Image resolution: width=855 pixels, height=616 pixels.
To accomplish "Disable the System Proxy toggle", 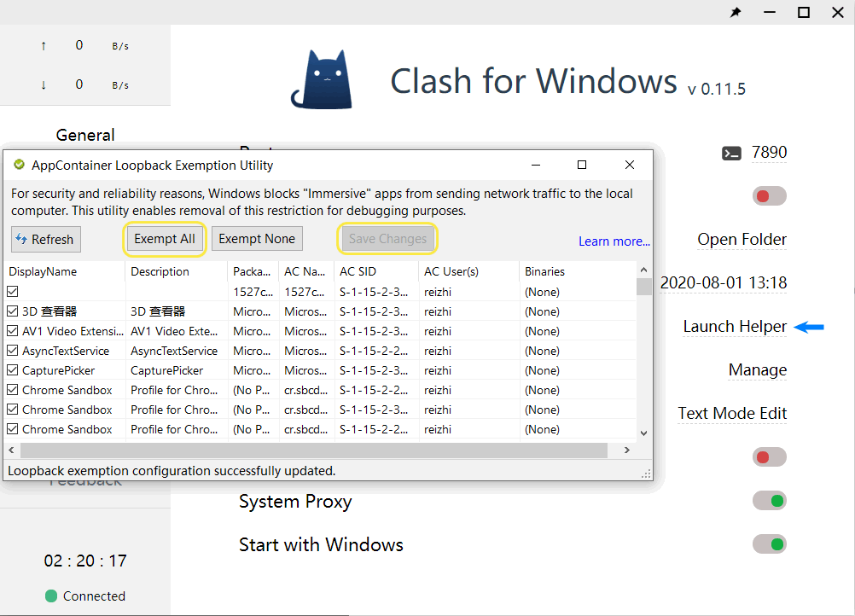I will (x=769, y=501).
